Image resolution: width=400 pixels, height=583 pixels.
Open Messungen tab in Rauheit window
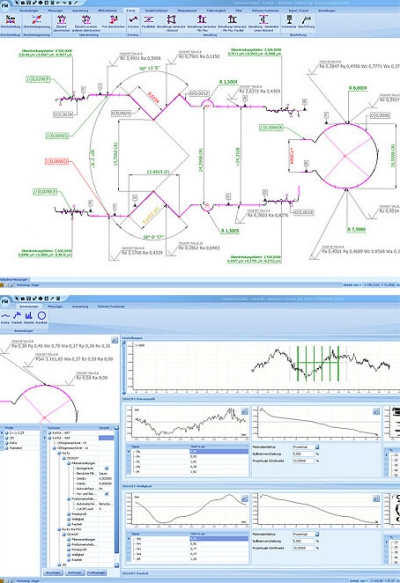click(x=55, y=306)
